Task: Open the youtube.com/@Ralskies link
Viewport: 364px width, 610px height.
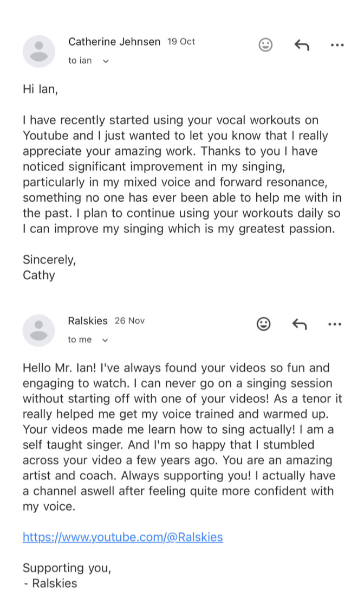Action: 122,537
